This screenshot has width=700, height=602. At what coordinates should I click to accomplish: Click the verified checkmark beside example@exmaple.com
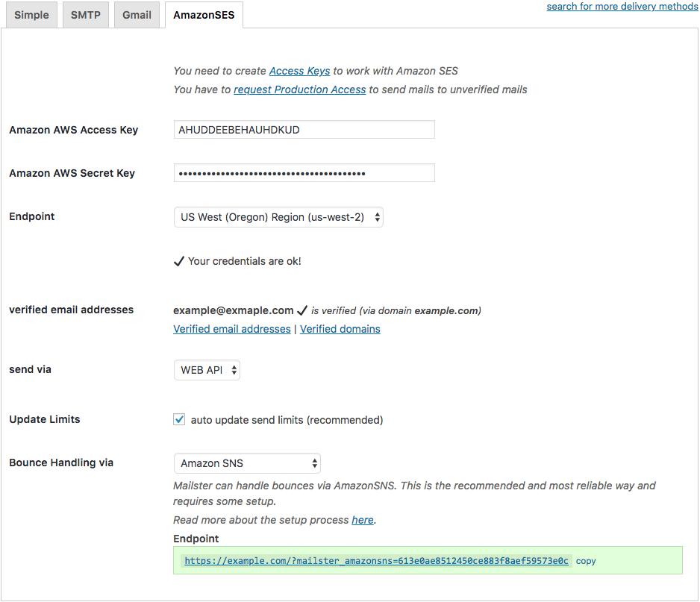[302, 310]
